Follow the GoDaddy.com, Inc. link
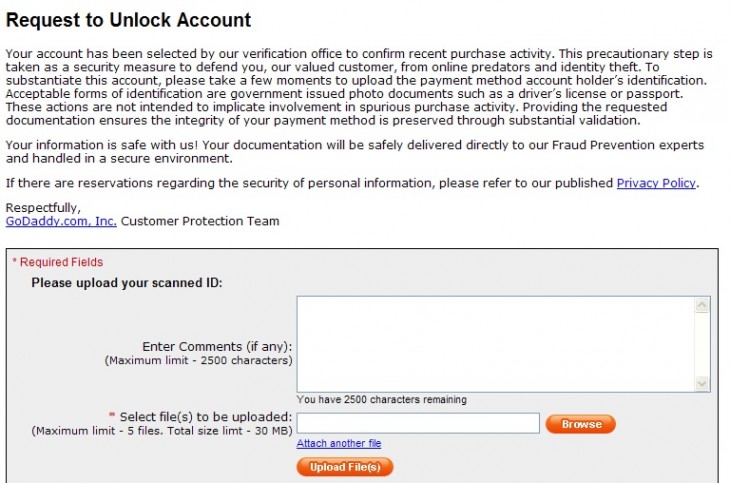This screenshot has height=483, width=730. (x=61, y=221)
